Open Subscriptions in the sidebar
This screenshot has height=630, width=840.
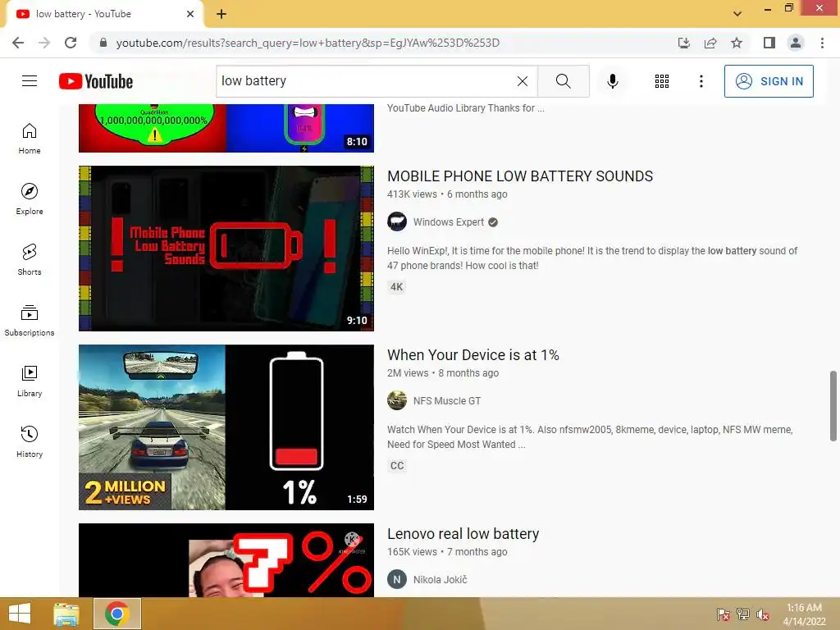30,320
